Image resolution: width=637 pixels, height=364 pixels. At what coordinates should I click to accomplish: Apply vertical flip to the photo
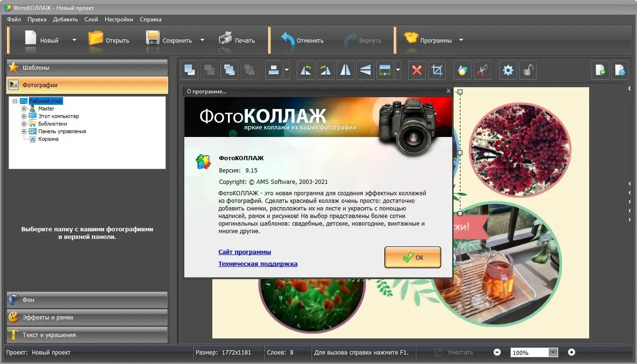point(365,70)
